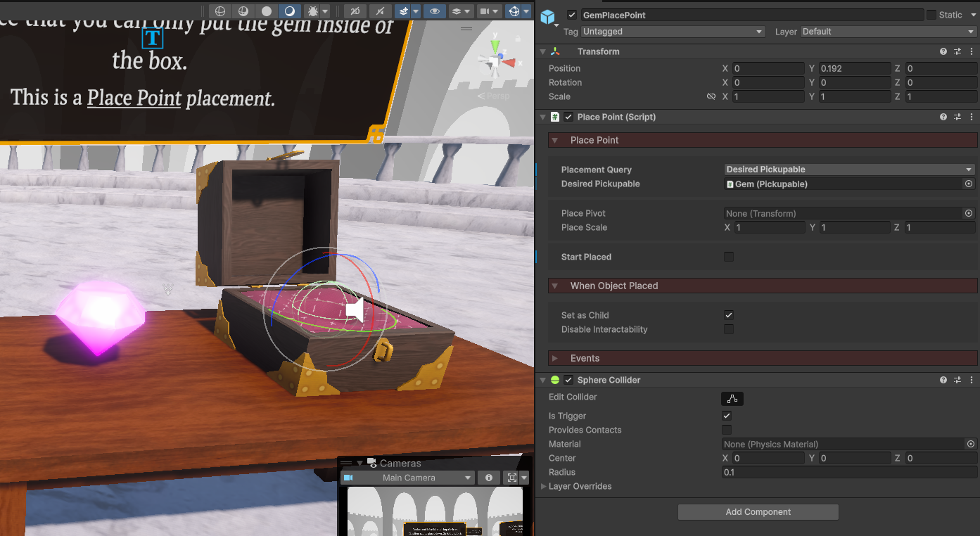Uncheck the Set as Child checkbox
The image size is (980, 536).
click(x=729, y=315)
